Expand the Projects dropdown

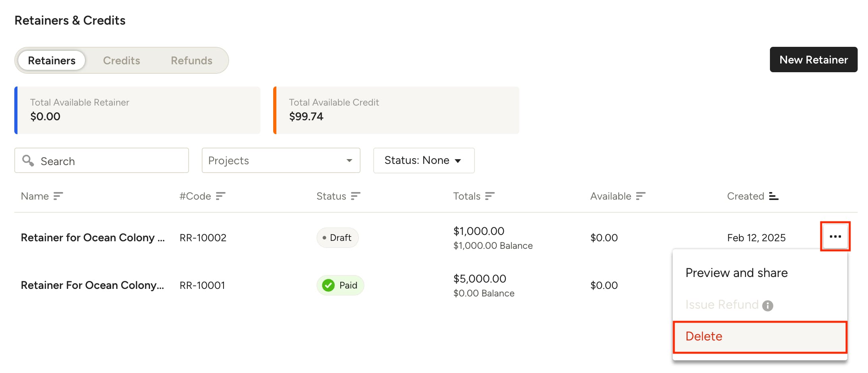[x=281, y=160]
